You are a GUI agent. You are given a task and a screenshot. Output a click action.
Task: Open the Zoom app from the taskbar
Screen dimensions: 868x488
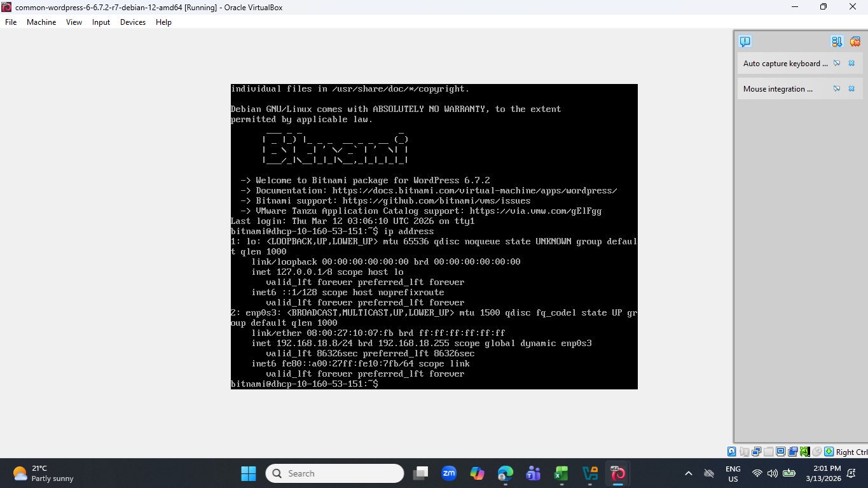(449, 473)
